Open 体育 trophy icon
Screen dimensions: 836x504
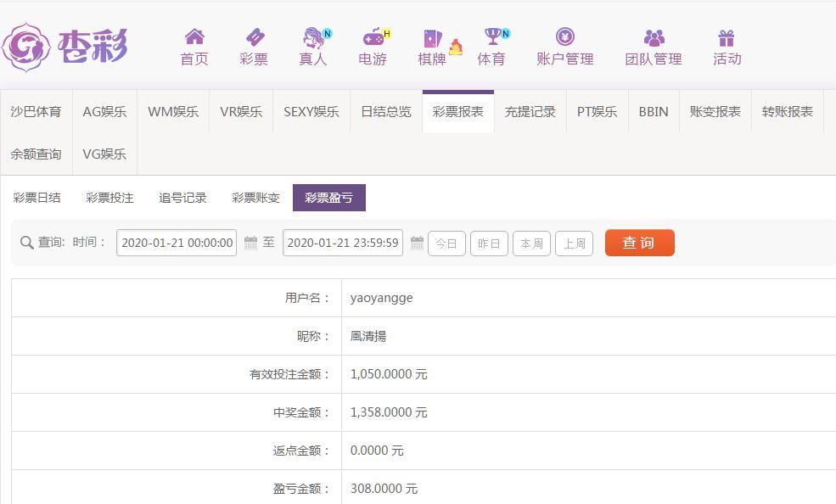point(492,36)
